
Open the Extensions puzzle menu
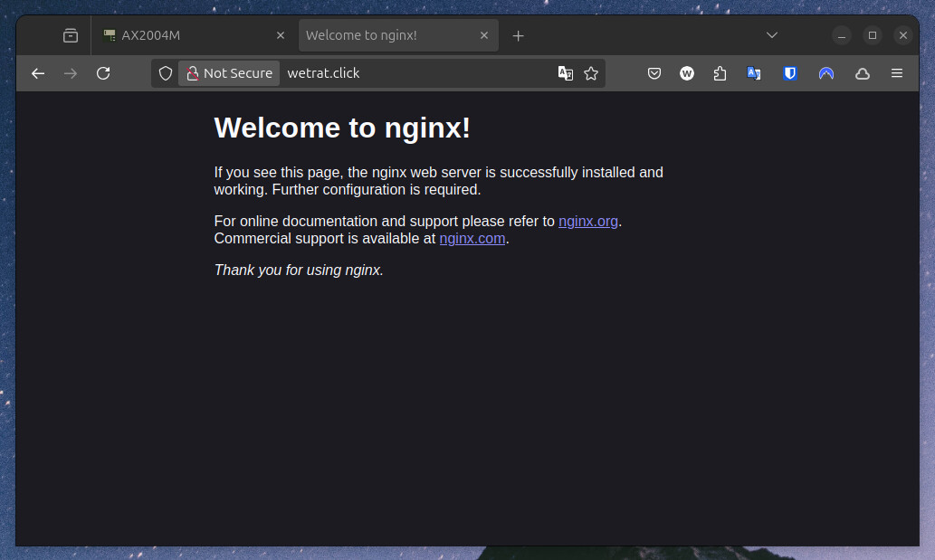[x=720, y=73]
